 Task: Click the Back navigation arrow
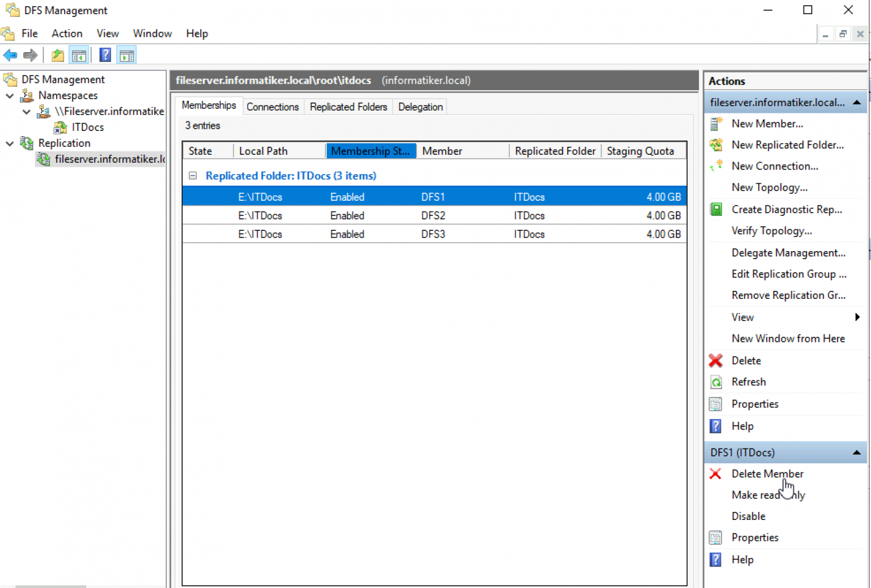[10, 54]
